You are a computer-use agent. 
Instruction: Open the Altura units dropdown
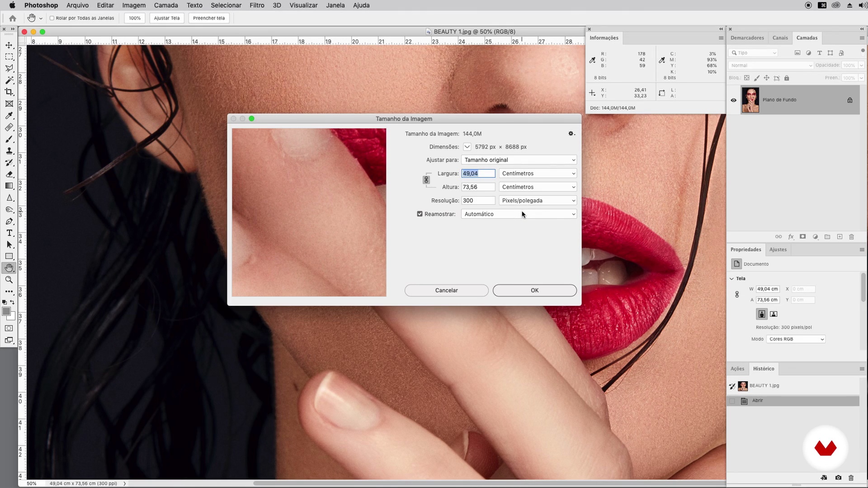pos(538,187)
